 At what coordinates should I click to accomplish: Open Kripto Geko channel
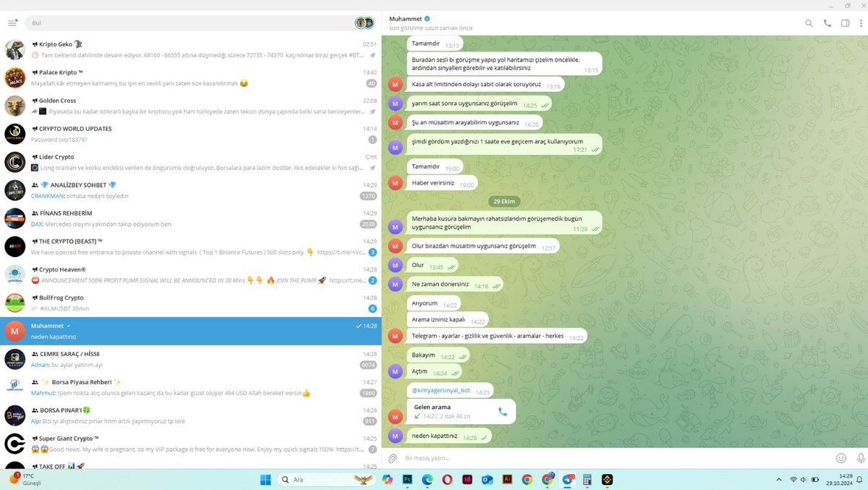tap(191, 49)
